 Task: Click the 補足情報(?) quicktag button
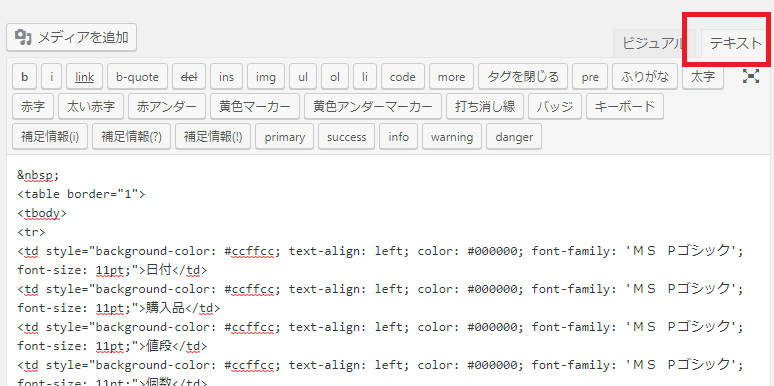pyautogui.click(x=131, y=137)
